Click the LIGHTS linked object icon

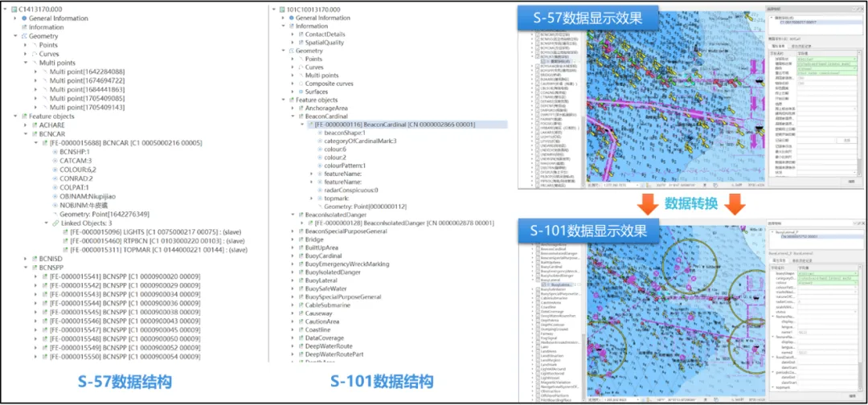[65, 231]
